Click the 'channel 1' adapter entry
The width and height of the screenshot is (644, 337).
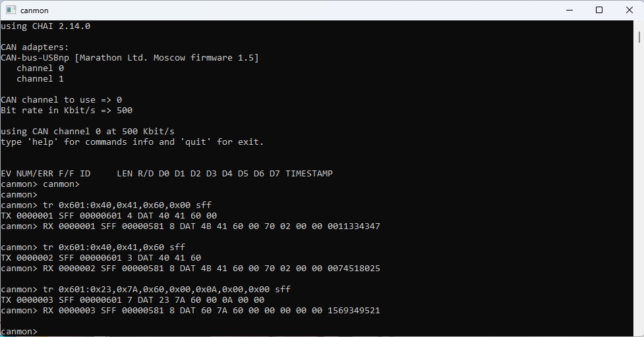pyautogui.click(x=40, y=79)
